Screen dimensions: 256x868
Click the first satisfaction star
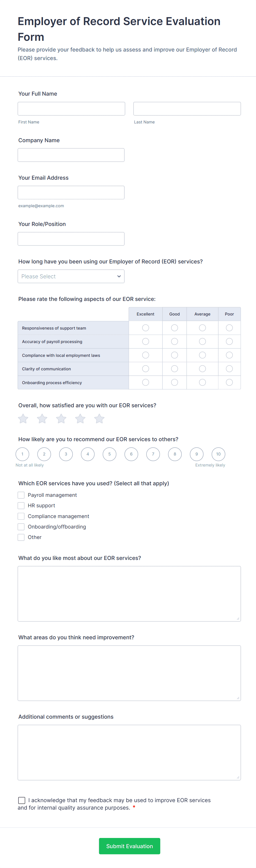(23, 419)
